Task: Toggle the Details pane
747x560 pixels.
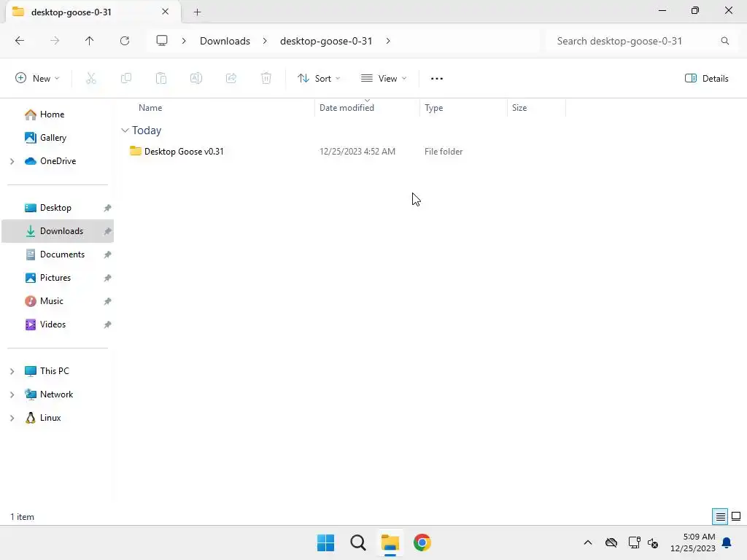Action: [706, 79]
